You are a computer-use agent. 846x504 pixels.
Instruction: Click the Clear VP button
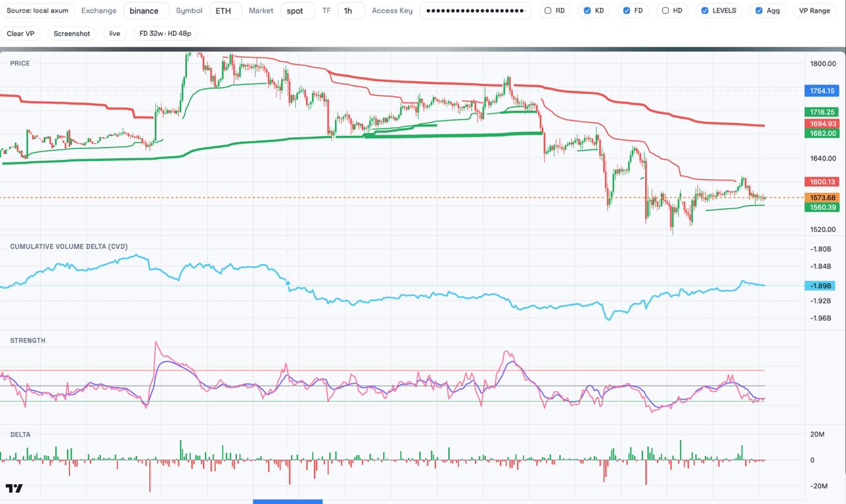[20, 33]
